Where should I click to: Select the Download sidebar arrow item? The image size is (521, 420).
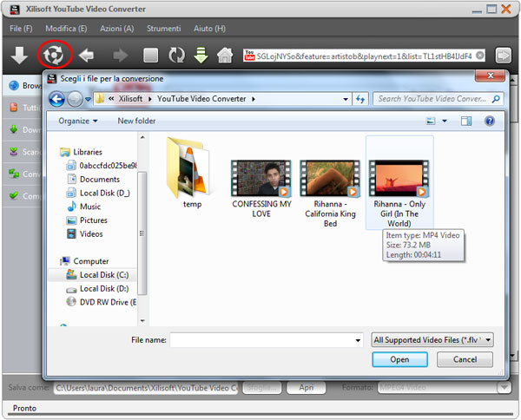(x=23, y=129)
